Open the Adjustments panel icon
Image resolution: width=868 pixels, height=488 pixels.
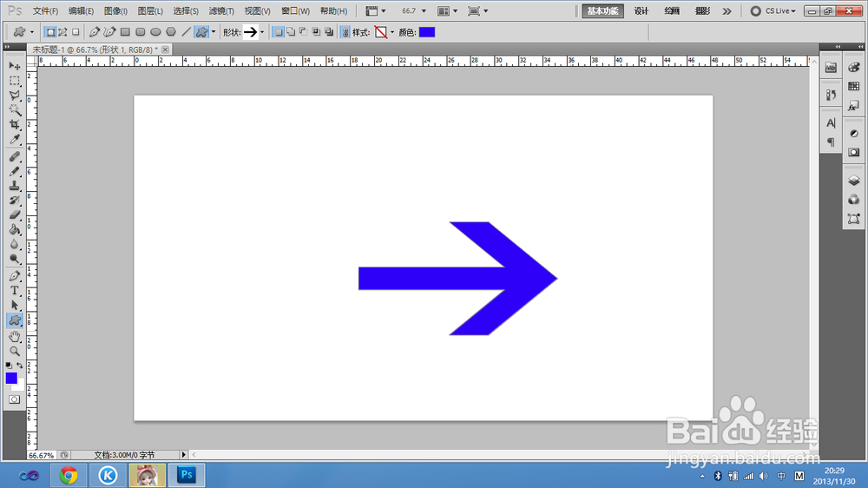point(853,134)
